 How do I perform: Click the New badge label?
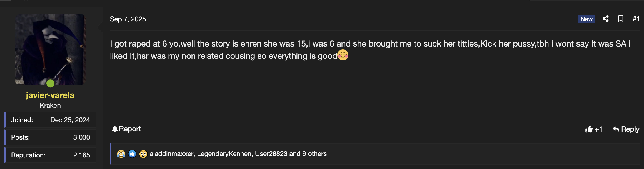[x=586, y=19]
